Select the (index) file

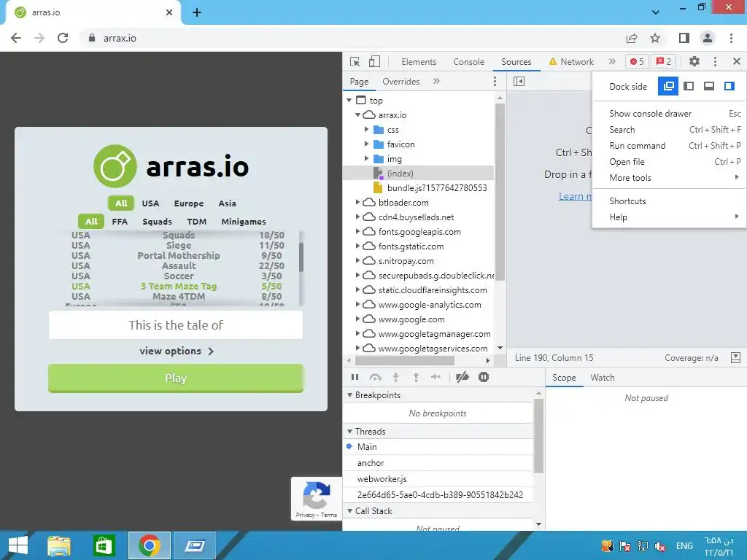(x=400, y=174)
